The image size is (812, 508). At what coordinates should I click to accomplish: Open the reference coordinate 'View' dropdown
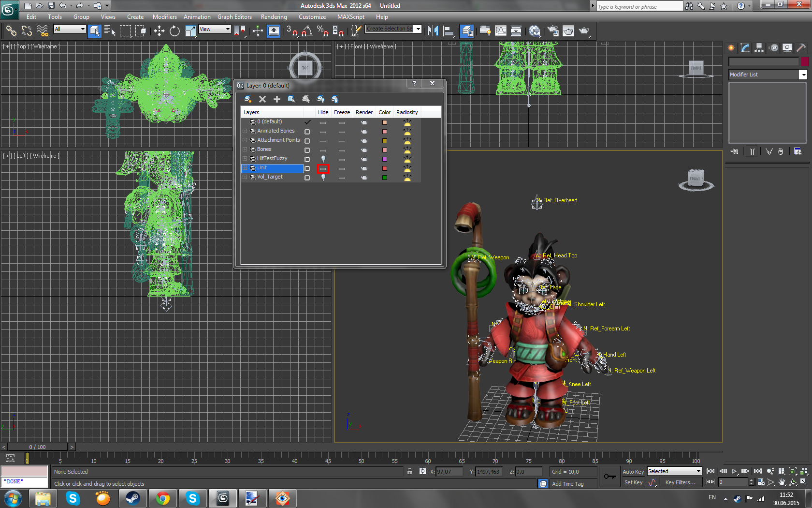click(x=215, y=29)
